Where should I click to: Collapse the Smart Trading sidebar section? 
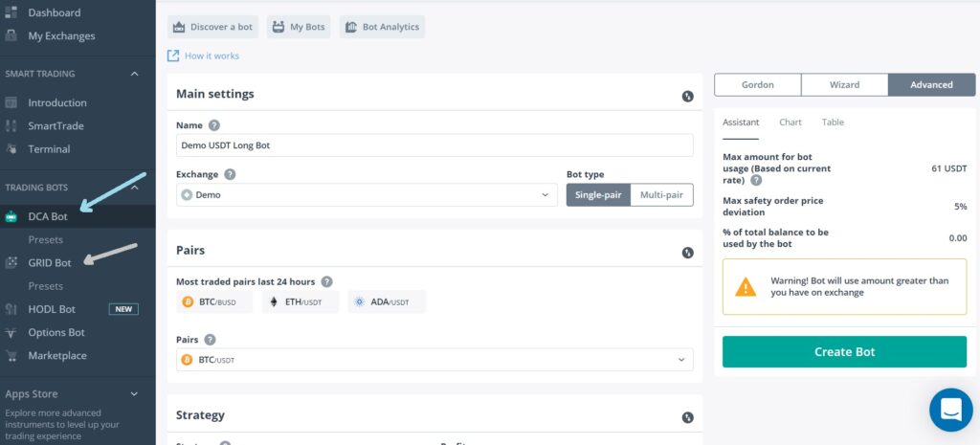(x=135, y=74)
